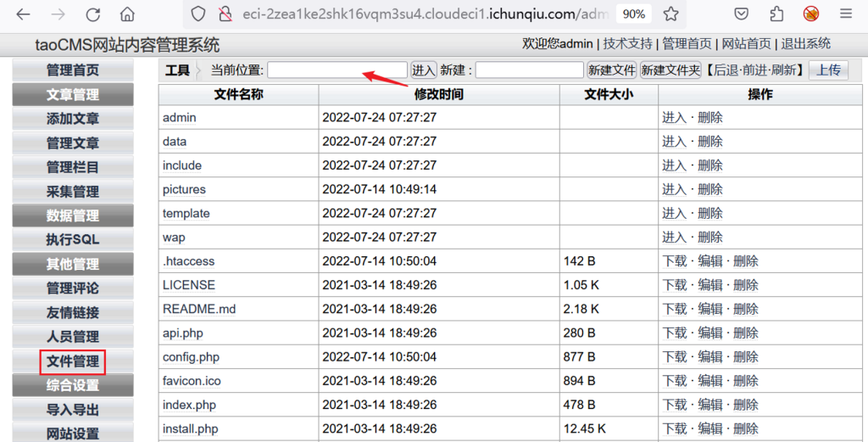The image size is (868, 442).
Task: Select 执行SQL in the sidebar
Action: [73, 240]
